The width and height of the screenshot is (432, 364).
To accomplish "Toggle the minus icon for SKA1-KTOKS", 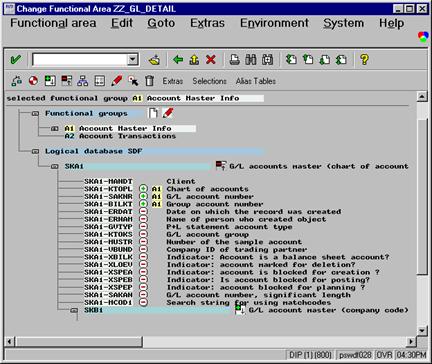I will (x=143, y=234).
